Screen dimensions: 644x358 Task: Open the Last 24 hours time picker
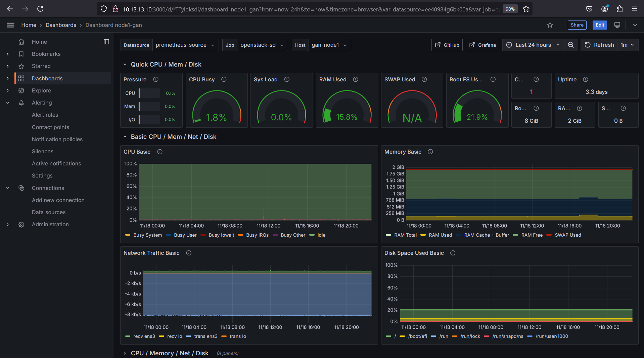pos(533,45)
